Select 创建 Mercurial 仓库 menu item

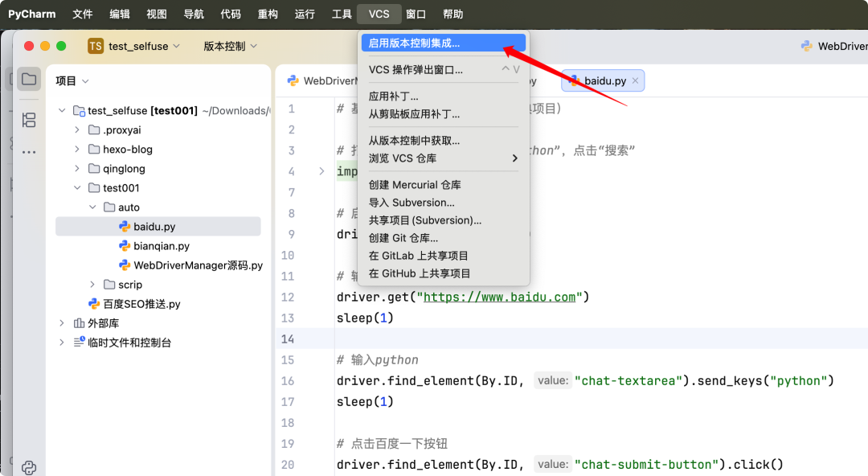(443, 185)
